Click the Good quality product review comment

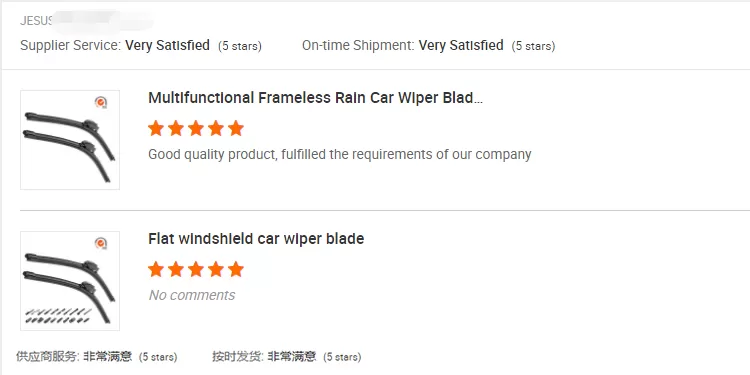[x=340, y=154]
